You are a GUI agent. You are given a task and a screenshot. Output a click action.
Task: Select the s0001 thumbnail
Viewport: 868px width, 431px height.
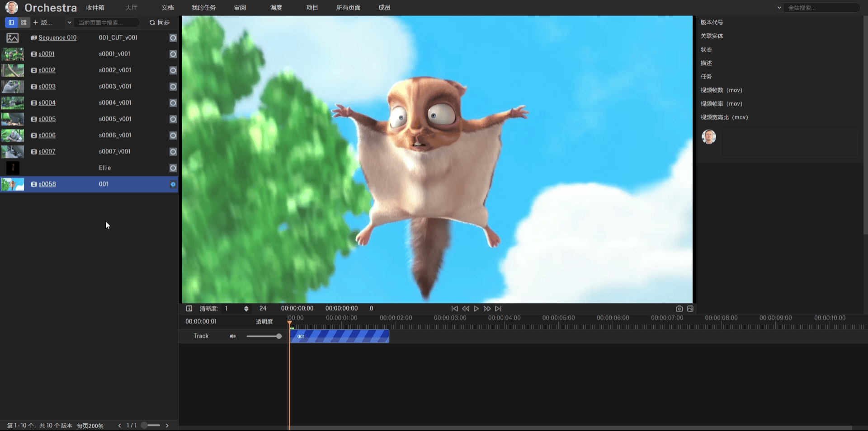coord(13,54)
